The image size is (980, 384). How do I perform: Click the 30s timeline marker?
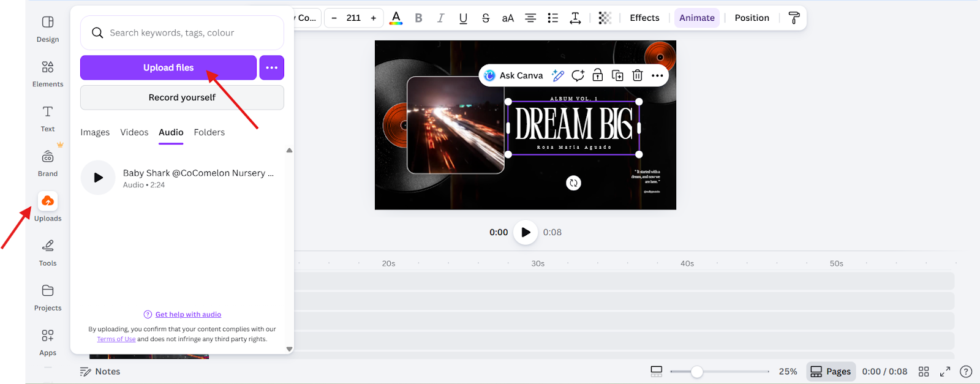coord(538,263)
